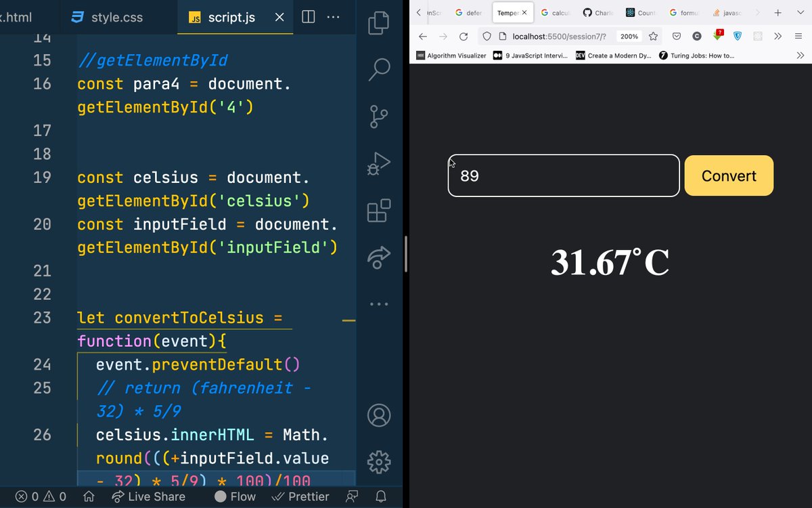Click the tracking protection shield icon
Screen dimensions: 812x508
click(x=487, y=36)
